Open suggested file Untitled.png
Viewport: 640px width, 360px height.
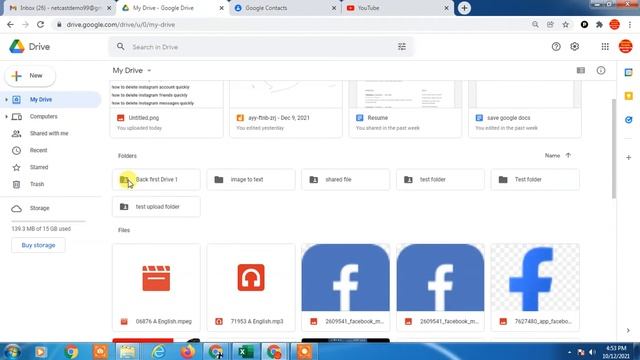pos(167,109)
